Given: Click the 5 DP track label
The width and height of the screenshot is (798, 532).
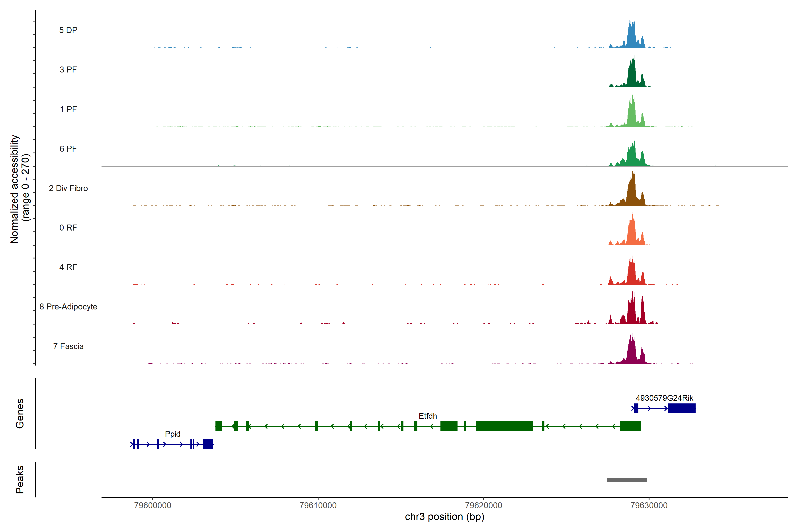Looking at the screenshot, I should pos(68,30).
